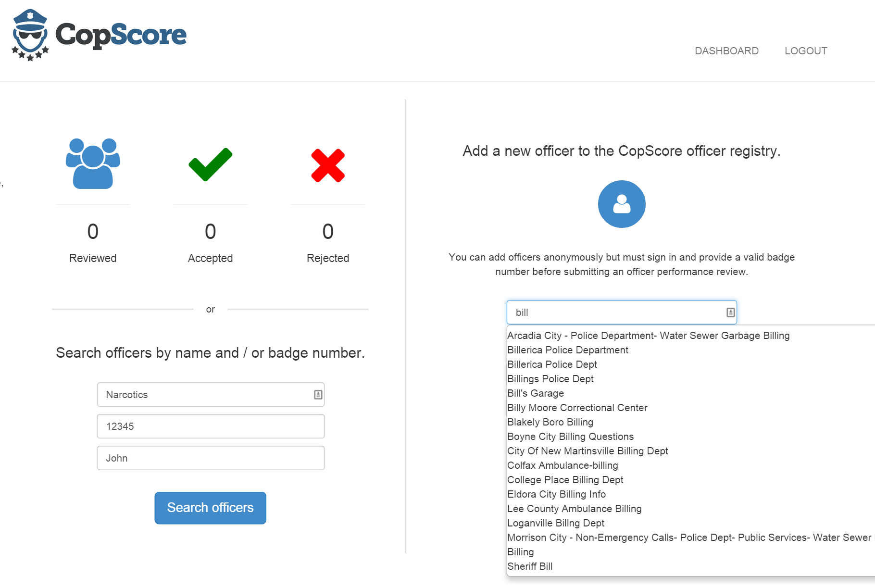Click the blue Reviewed group icon
Image resolution: width=875 pixels, height=588 pixels.
pyautogui.click(x=93, y=163)
